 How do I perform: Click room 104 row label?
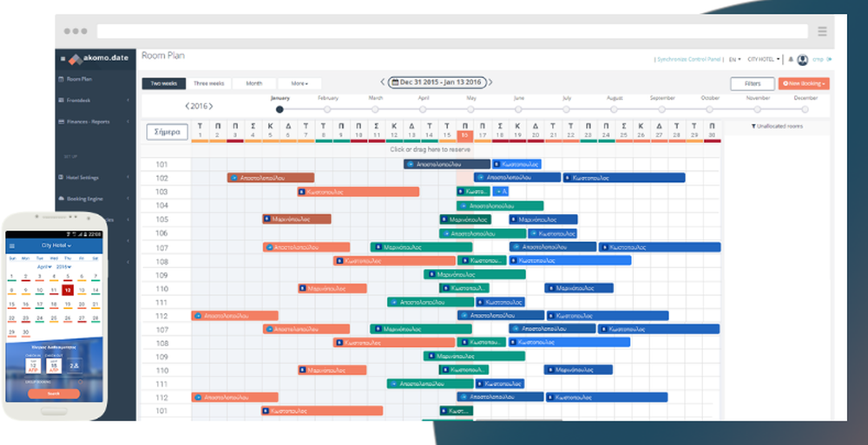pyautogui.click(x=161, y=206)
